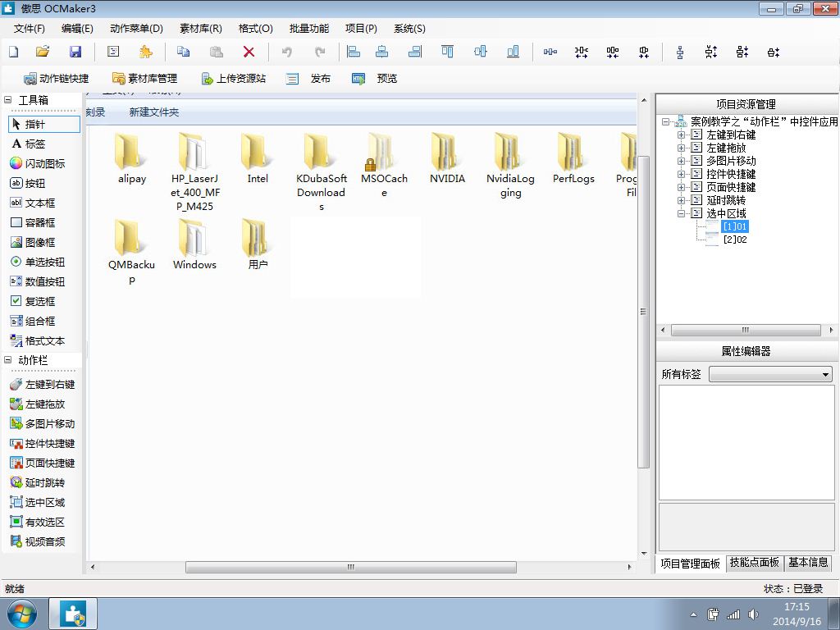This screenshot has width=840, height=630.
Task: Click the align right edges icon
Action: coord(415,52)
